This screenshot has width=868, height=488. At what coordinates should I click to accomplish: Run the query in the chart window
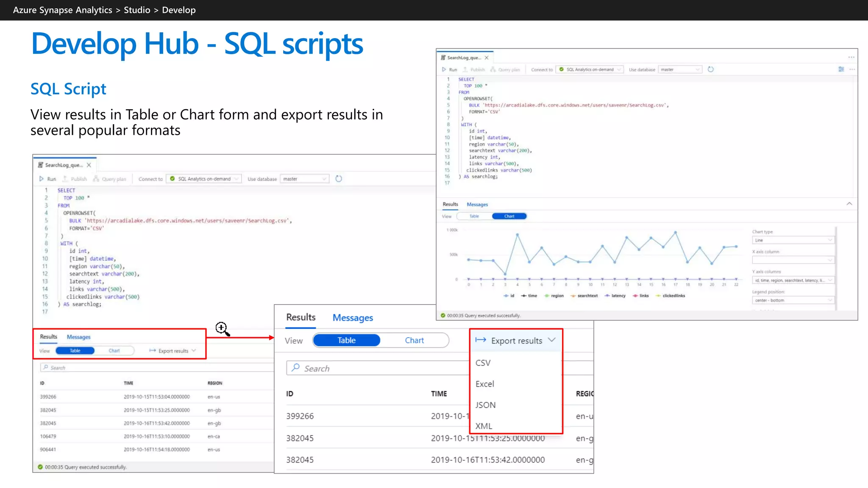[449, 69]
